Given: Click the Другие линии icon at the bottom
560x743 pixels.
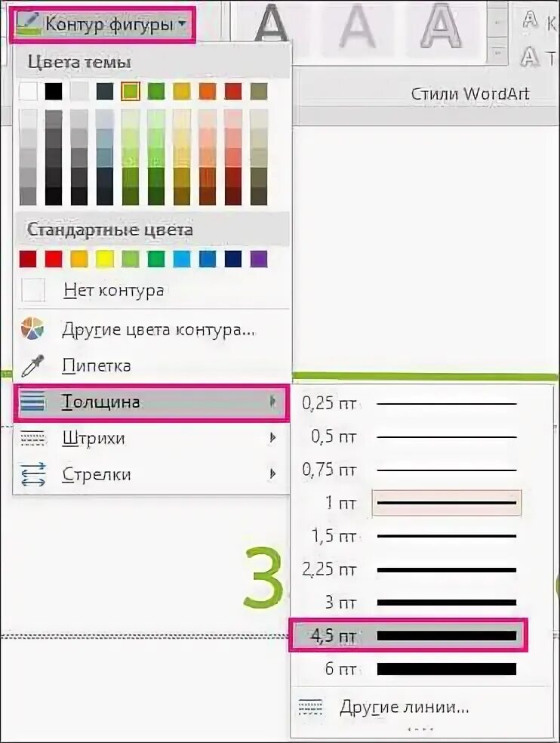Looking at the screenshot, I should [x=311, y=708].
